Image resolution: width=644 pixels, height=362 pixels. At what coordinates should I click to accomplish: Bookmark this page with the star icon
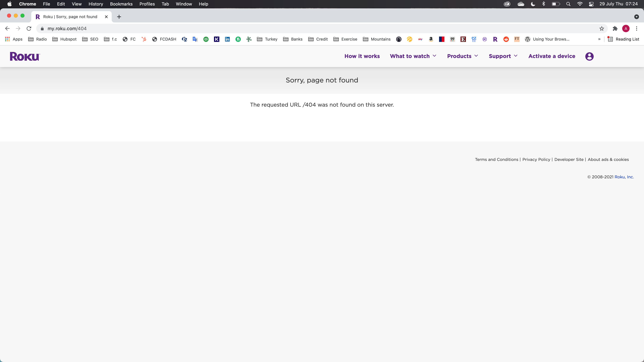(602, 29)
